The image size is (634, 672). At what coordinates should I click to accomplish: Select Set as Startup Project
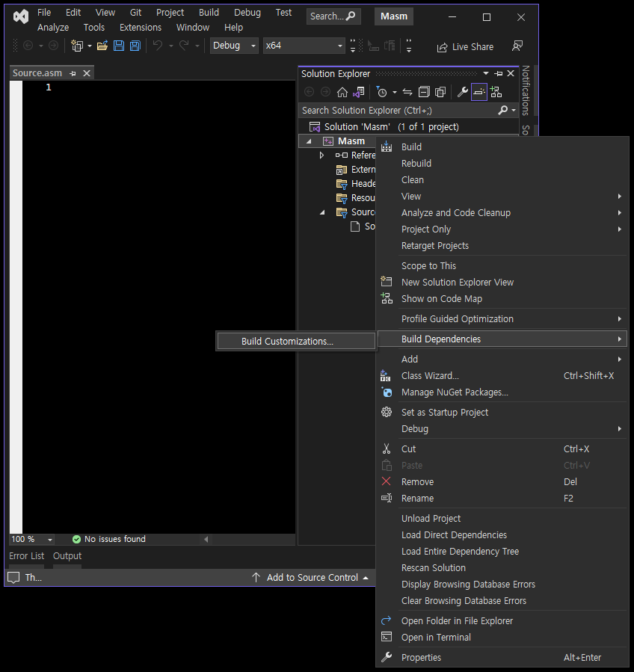tap(445, 413)
